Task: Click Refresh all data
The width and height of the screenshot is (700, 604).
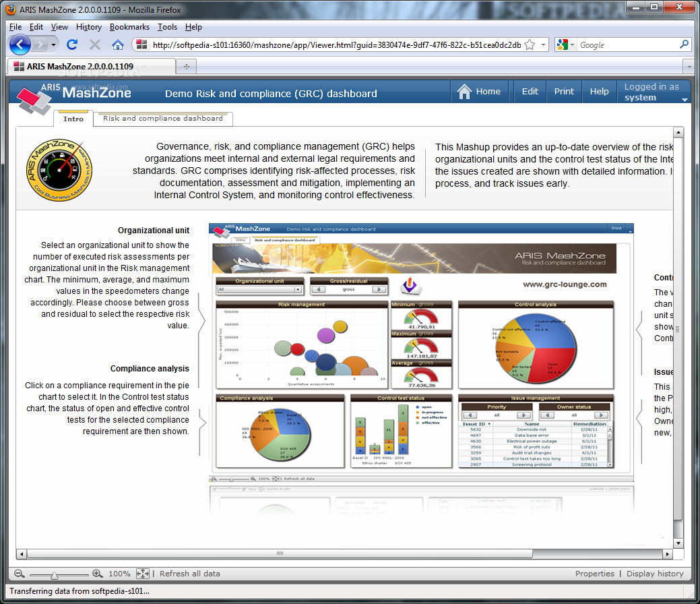Action: 190,574
